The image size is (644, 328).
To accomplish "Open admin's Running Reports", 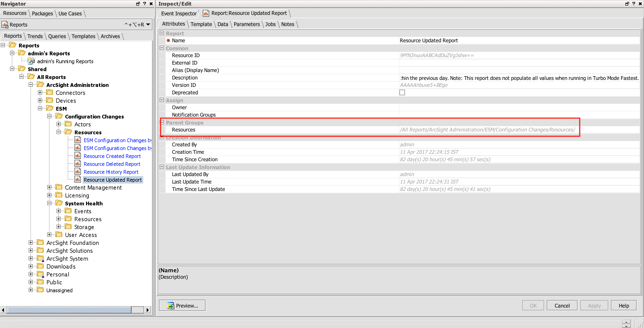I will click(x=65, y=61).
